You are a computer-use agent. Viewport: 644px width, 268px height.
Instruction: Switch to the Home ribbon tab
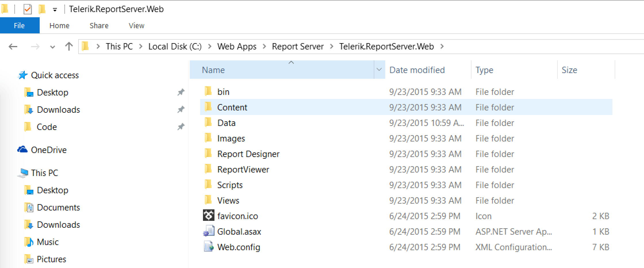click(x=59, y=26)
